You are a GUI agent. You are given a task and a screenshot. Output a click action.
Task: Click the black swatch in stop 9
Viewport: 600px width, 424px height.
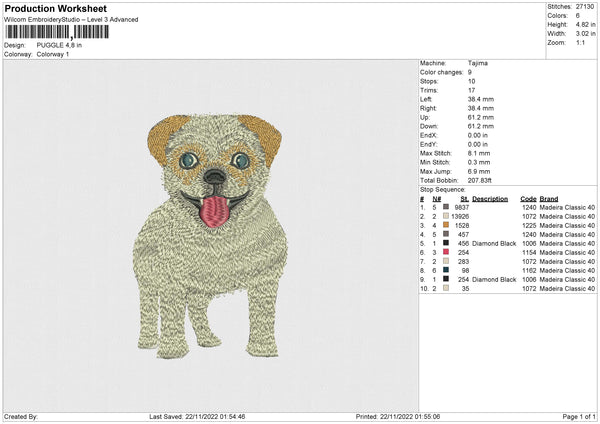(446, 280)
